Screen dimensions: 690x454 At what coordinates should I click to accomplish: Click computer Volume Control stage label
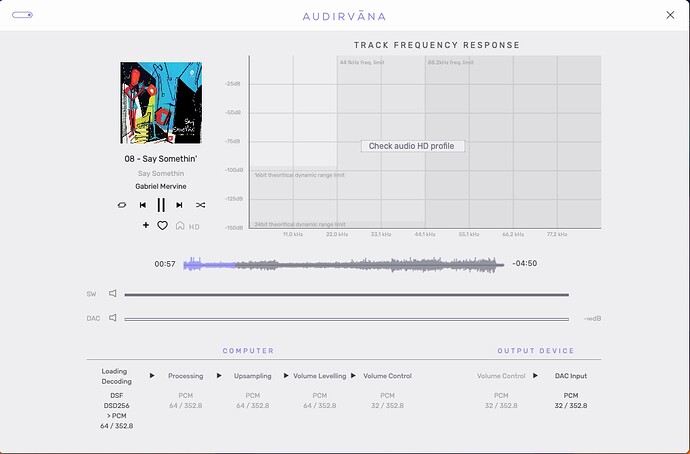pos(387,376)
